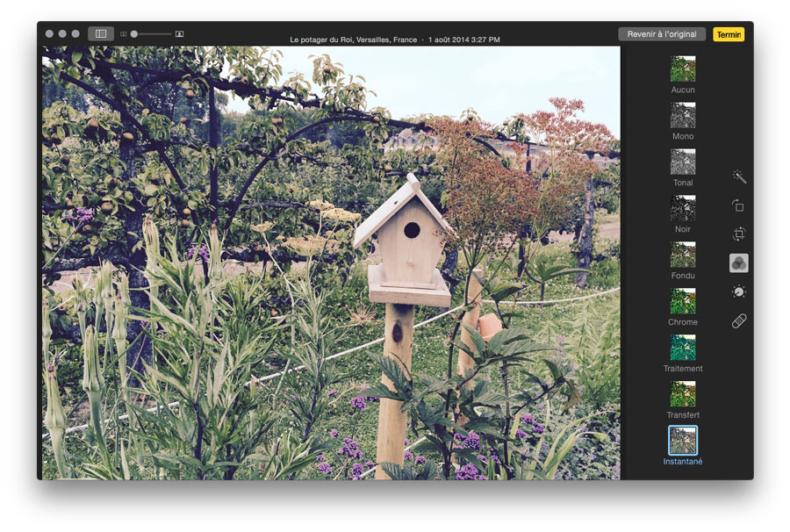Click the birdhouse photo in the editor
This screenshot has height=532, width=790.
point(331,262)
